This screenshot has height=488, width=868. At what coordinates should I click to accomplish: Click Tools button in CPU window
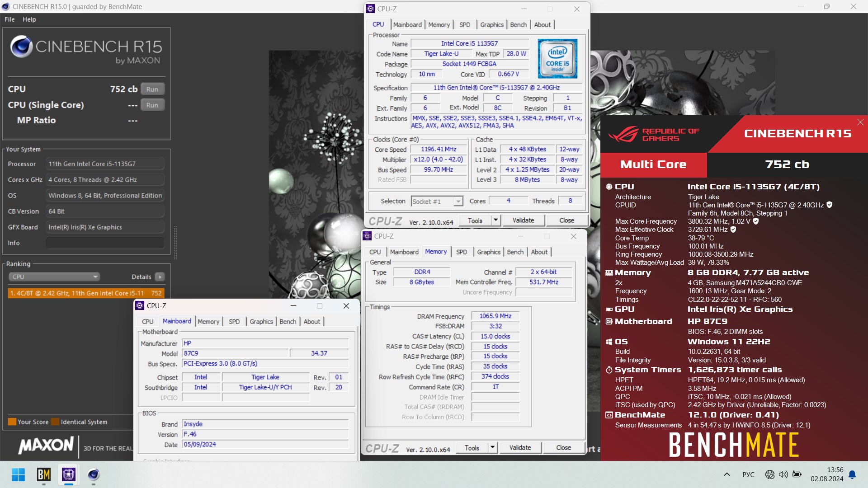[475, 221]
